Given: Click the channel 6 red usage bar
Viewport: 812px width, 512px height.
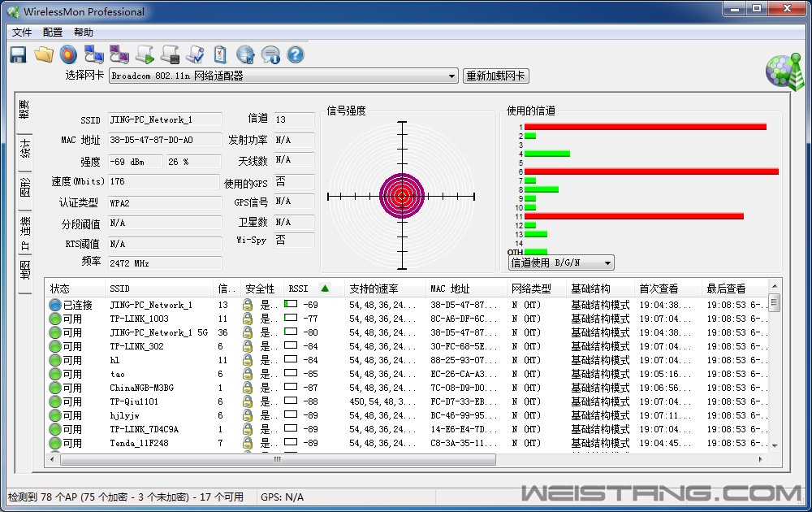Looking at the screenshot, I should click(x=651, y=171).
